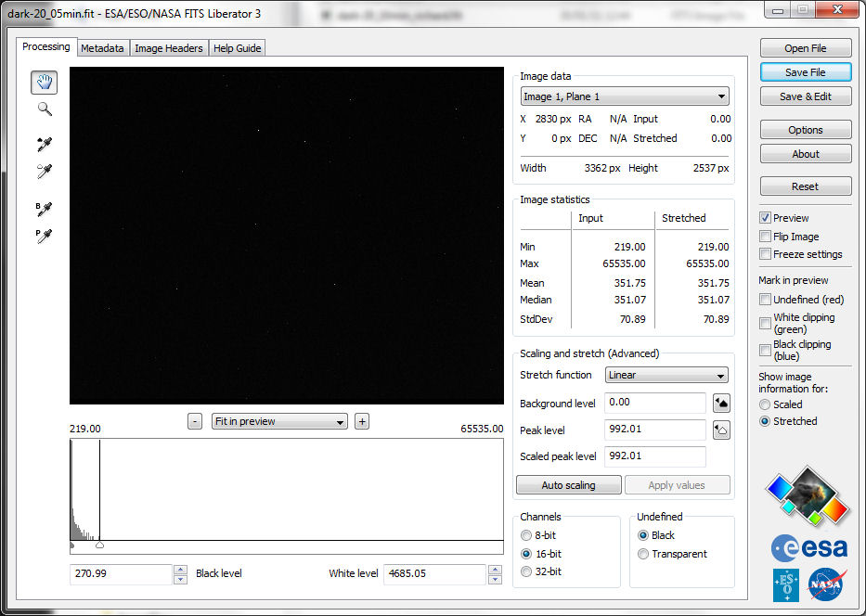
Task: Click the NASA logo
Action: coord(827,584)
